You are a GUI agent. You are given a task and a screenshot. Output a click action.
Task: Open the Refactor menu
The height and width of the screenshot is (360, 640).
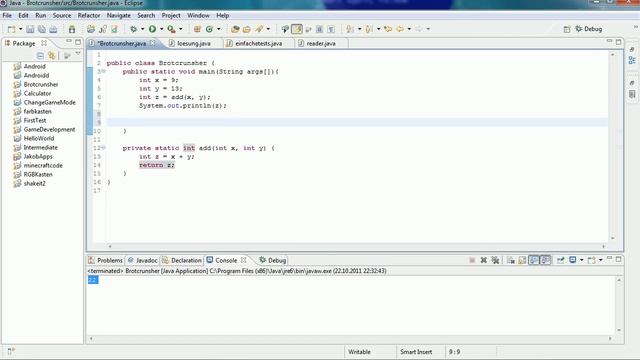click(89, 16)
